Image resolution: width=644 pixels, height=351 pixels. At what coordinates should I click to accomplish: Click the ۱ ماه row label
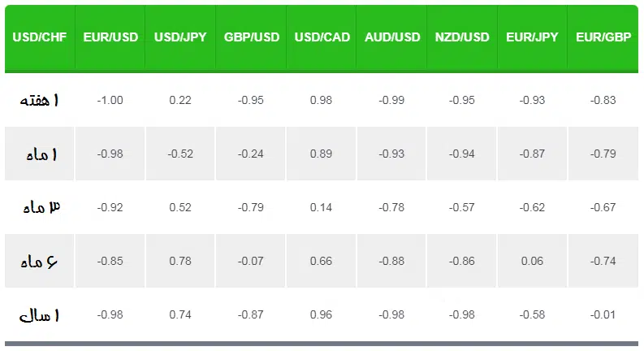40,154
